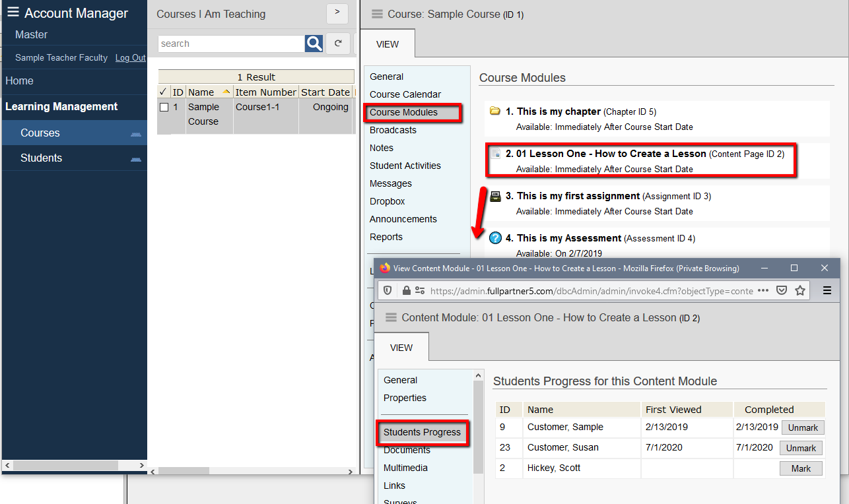
Task: Open the folder icon of This is my chapter
Action: (495, 111)
